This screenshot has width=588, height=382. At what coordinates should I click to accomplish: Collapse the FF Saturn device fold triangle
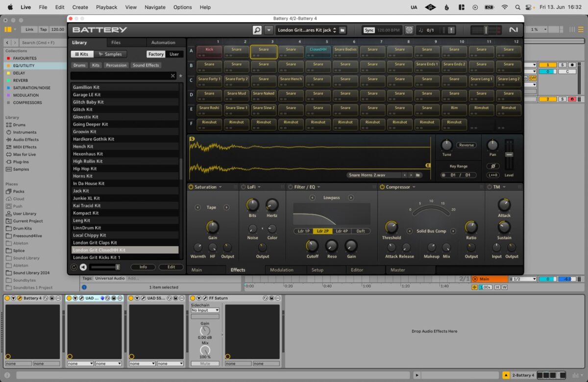199,298
